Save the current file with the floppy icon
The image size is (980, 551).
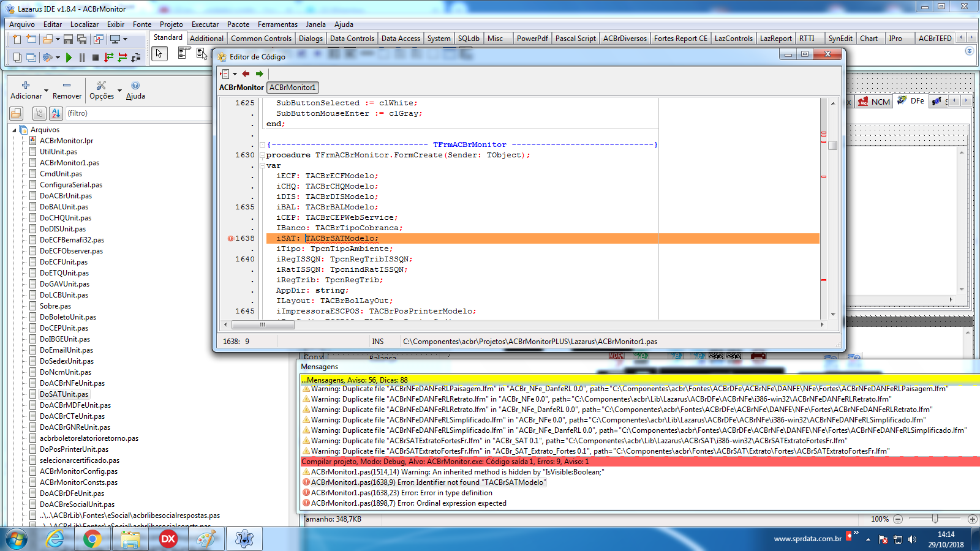coord(68,39)
